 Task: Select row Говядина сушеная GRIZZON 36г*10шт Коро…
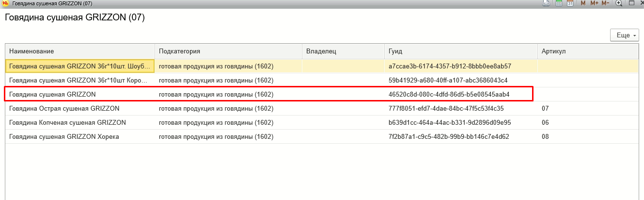322,80
